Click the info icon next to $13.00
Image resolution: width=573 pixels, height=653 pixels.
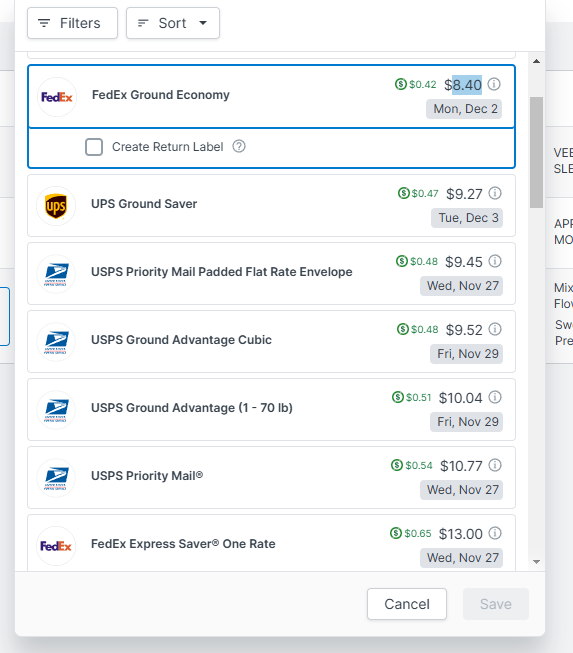coord(495,533)
